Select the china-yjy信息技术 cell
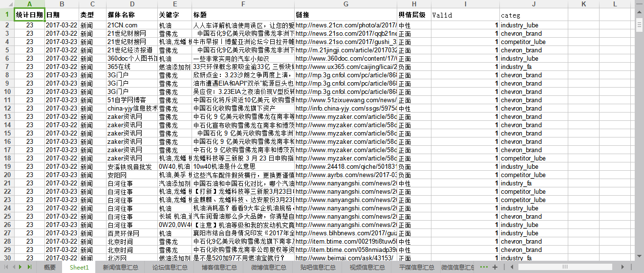This screenshot has width=644, height=273. click(x=132, y=108)
